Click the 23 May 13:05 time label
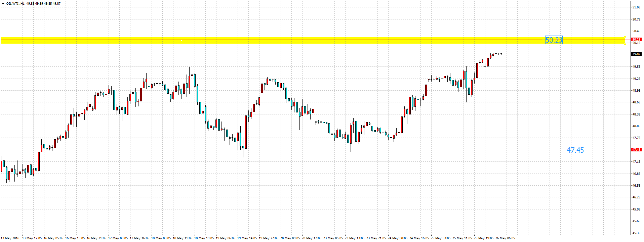The image size is (644, 242). tap(354, 238)
